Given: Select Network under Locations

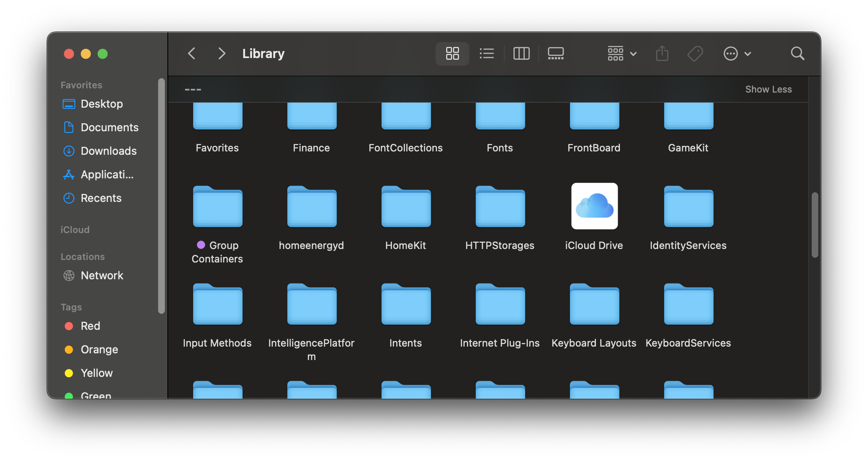Looking at the screenshot, I should [x=102, y=276].
